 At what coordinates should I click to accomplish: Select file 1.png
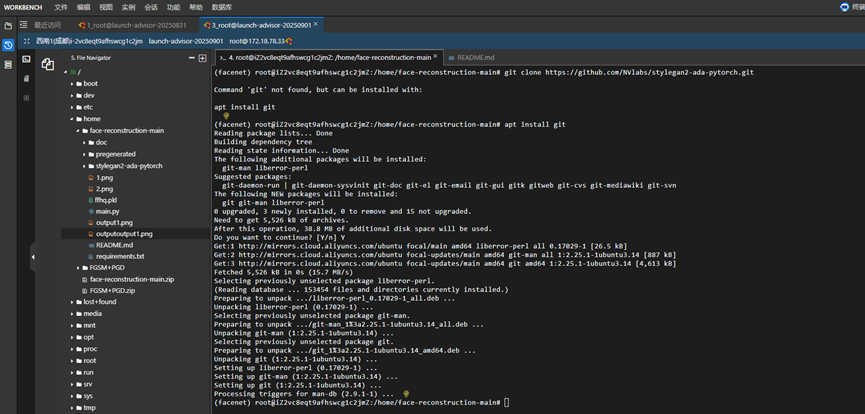click(x=104, y=178)
